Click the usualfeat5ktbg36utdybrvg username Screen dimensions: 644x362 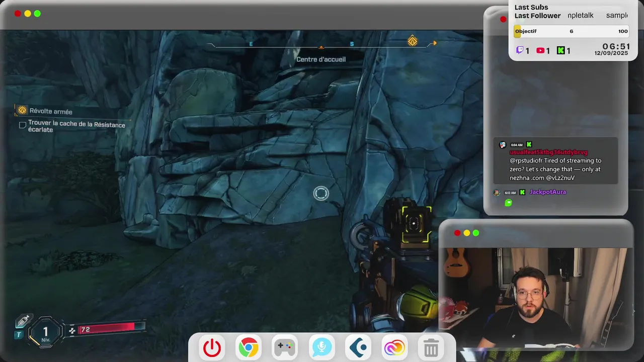[x=548, y=152]
